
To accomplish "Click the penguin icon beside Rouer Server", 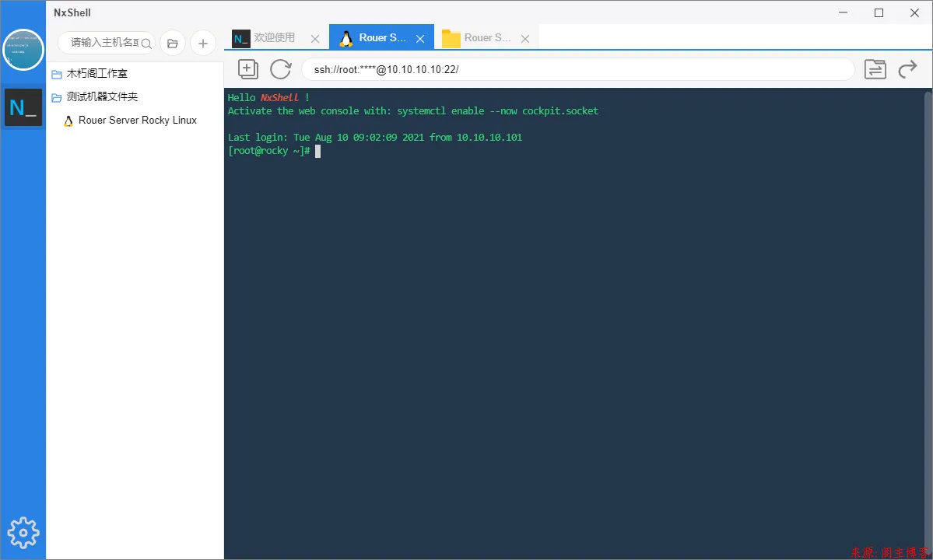I will pyautogui.click(x=68, y=121).
